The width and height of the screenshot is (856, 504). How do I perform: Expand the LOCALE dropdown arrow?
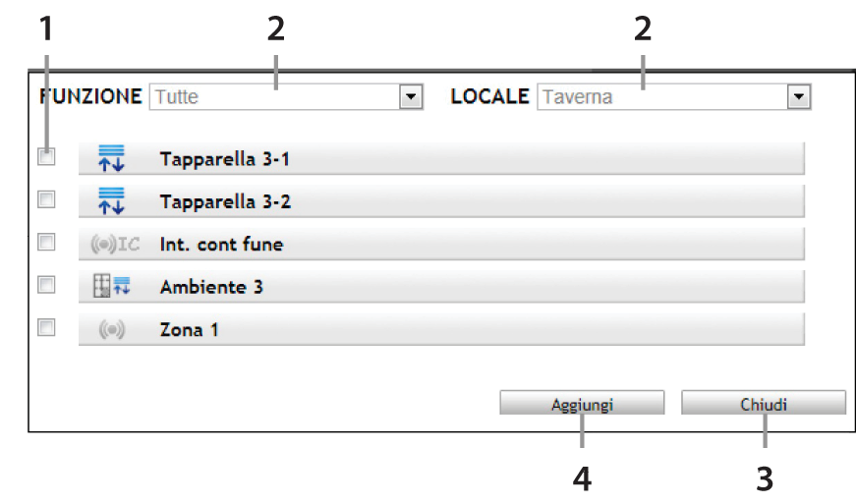point(799,98)
